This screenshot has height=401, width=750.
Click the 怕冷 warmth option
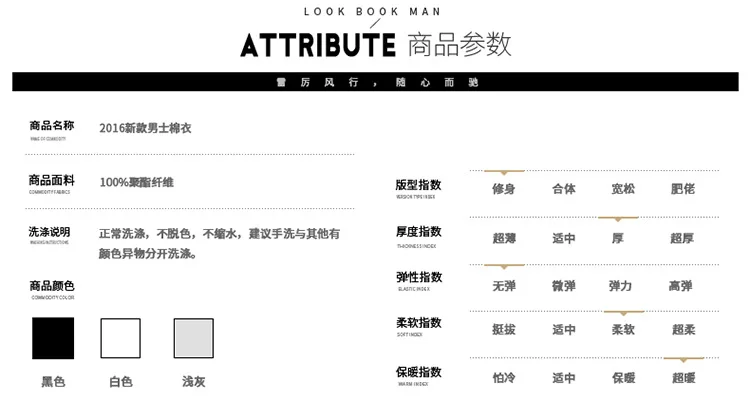pos(504,378)
